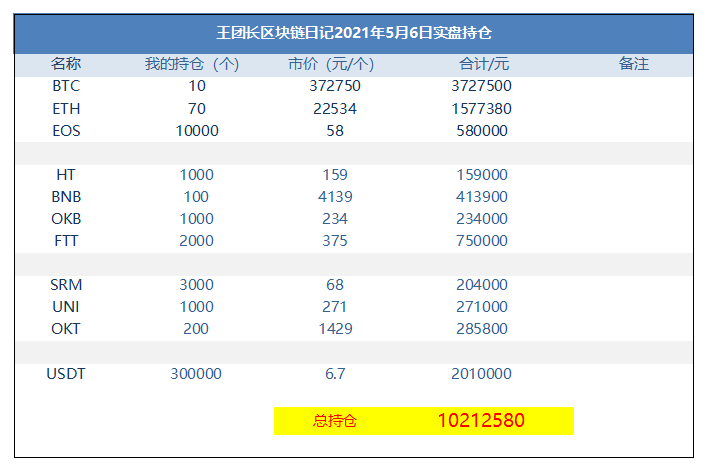Select the BNB price cell '4139'

335,197
